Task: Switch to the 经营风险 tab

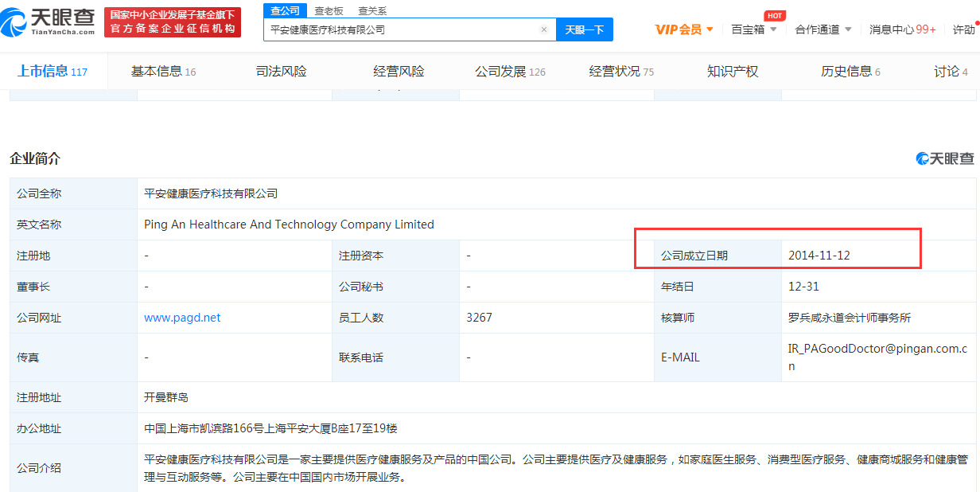Action: pos(399,72)
